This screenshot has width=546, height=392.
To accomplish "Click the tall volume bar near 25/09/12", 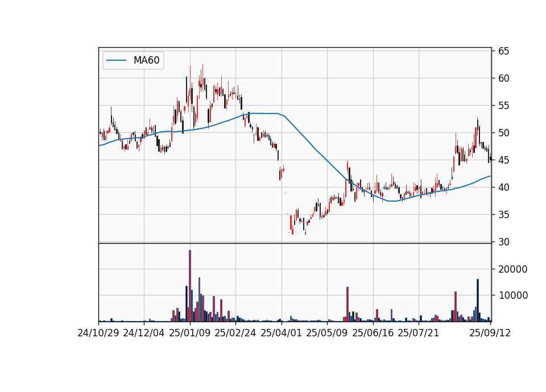I will 478,300.
